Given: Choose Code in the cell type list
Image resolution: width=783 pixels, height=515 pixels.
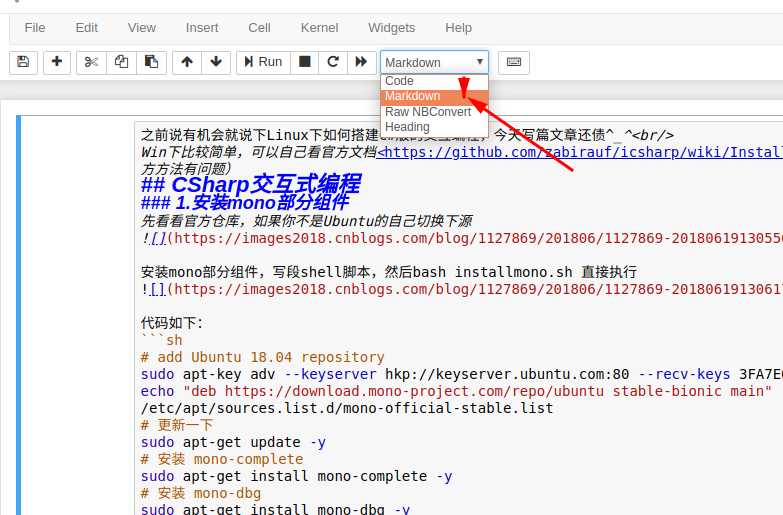Looking at the screenshot, I should click(434, 81).
